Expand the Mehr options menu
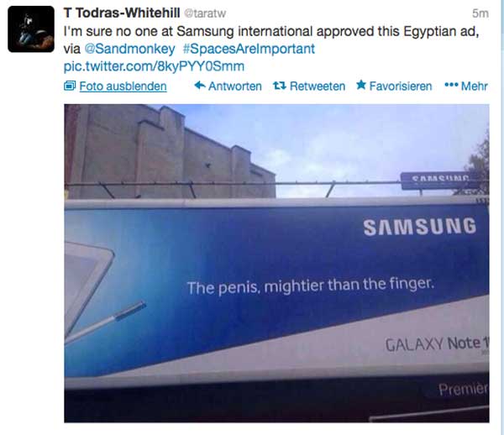This screenshot has height=435, width=504. coord(474,86)
